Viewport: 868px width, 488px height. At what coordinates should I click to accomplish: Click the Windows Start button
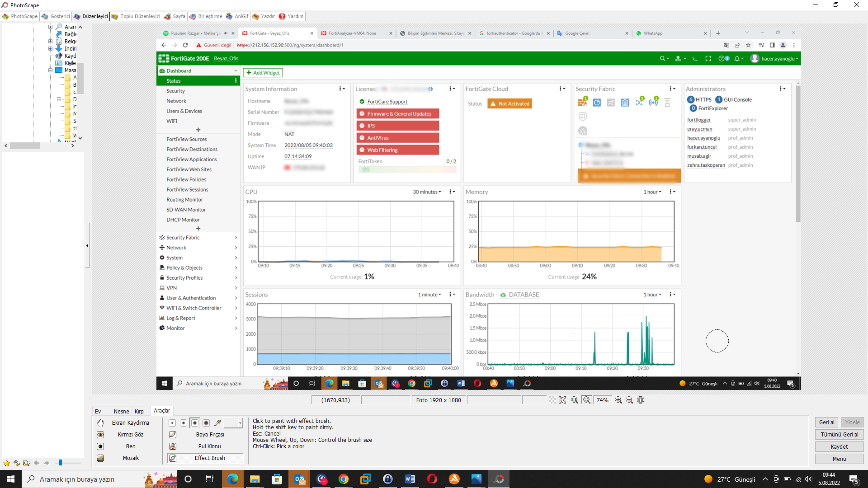click(11, 479)
